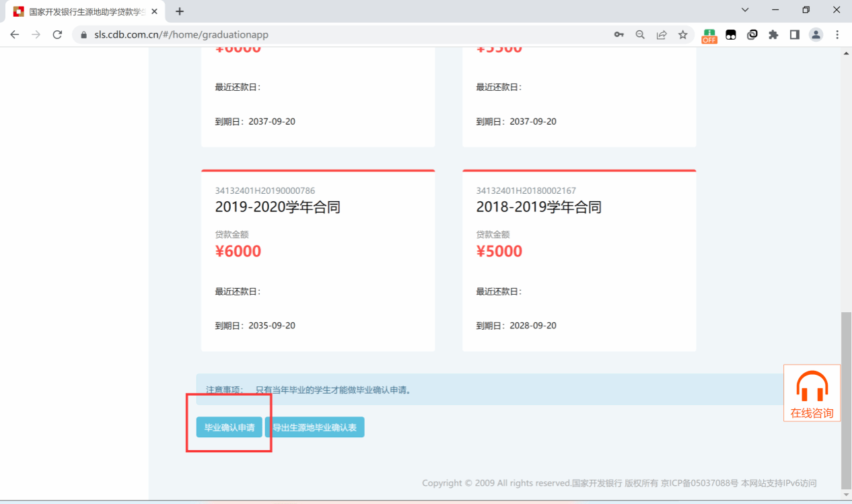Screen dimensions: 852x504
Task: Select the 2019-2020学年合同 loan card
Action: click(318, 260)
